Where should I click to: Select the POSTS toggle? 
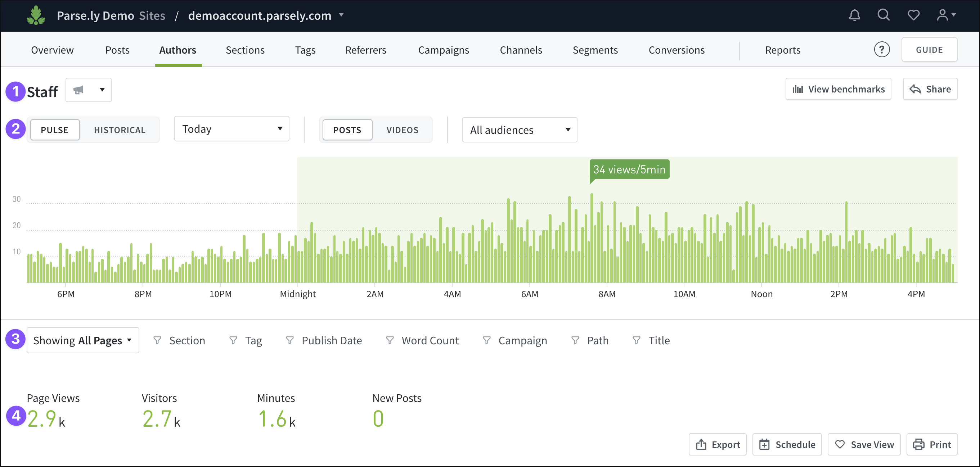pos(347,130)
